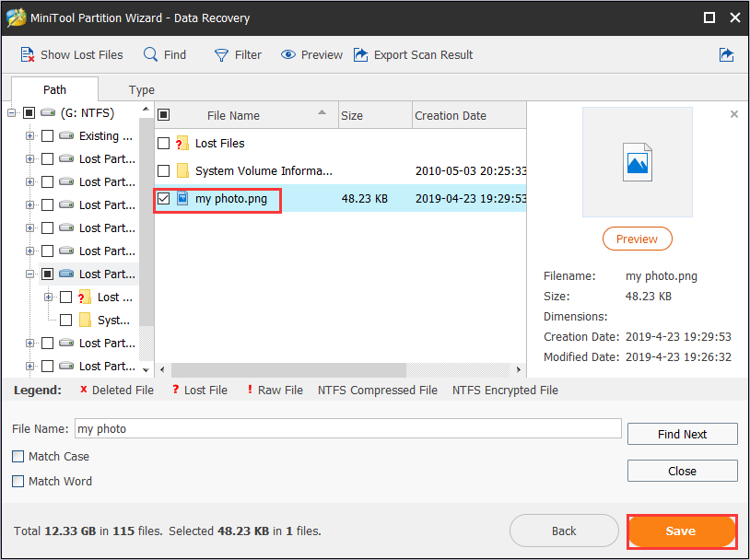750x560 pixels.
Task: Click the MiniTool Partition Wizard app icon
Action: [16, 17]
